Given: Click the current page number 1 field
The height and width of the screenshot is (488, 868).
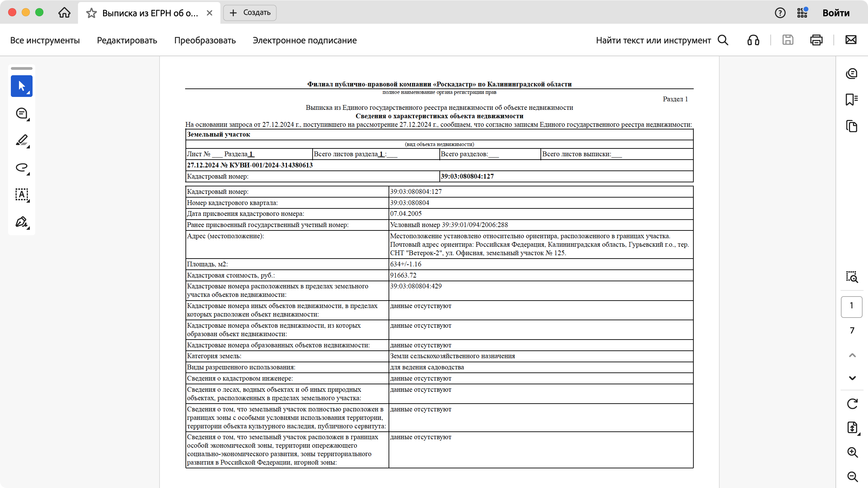Looking at the screenshot, I should point(852,306).
